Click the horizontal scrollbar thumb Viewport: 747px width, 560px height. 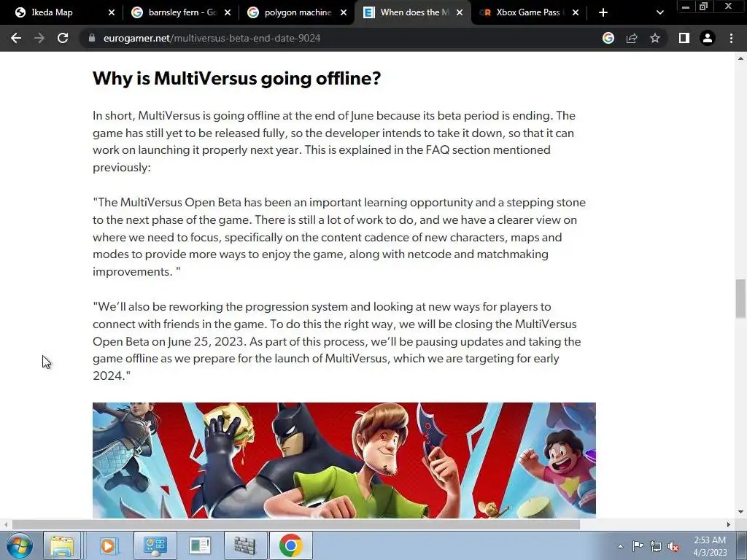pos(296,524)
